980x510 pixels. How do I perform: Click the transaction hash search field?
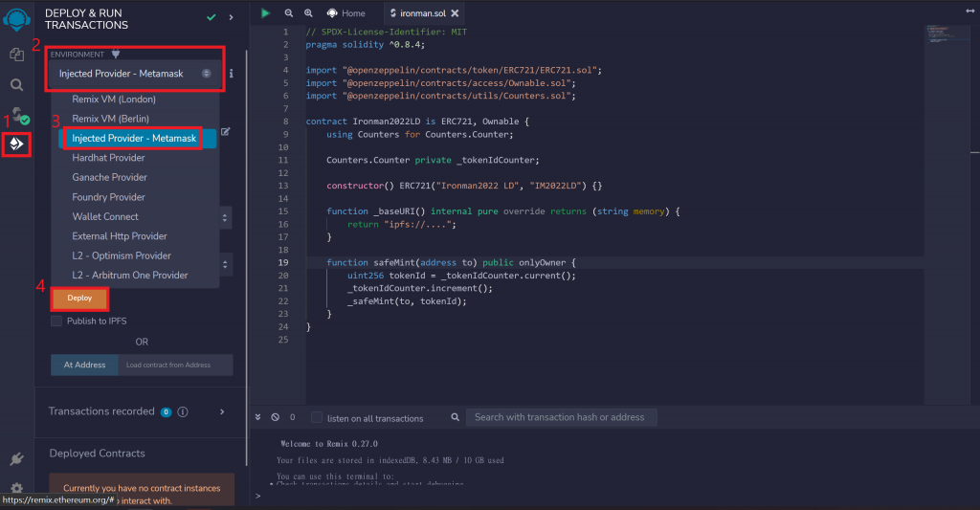561,417
